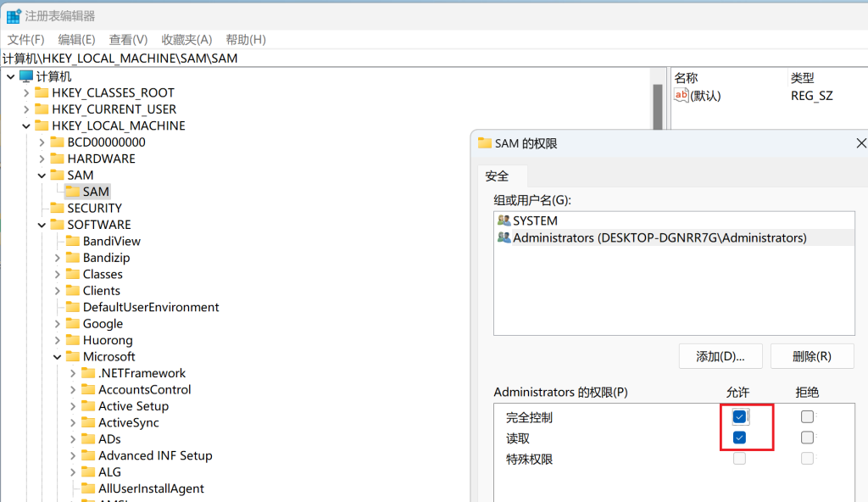The height and width of the screenshot is (502, 868).
Task: Open the 查看(V) menu
Action: 128,40
